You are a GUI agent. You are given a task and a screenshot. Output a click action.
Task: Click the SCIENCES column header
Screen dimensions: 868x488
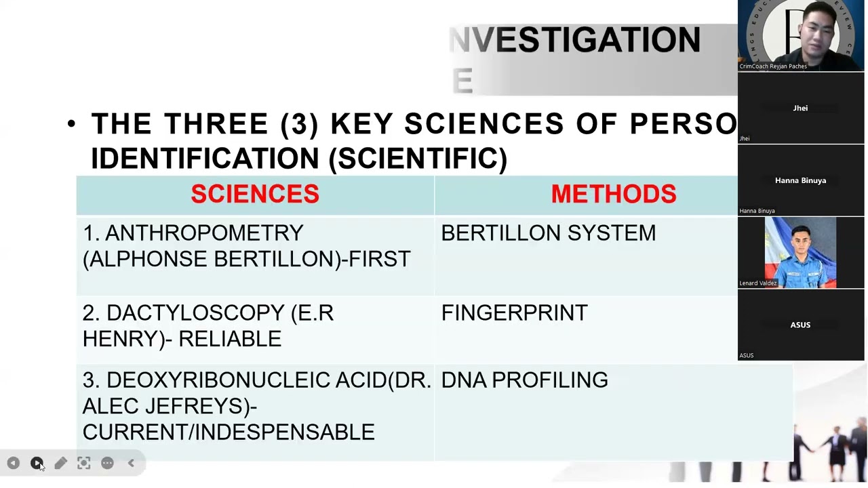(255, 195)
